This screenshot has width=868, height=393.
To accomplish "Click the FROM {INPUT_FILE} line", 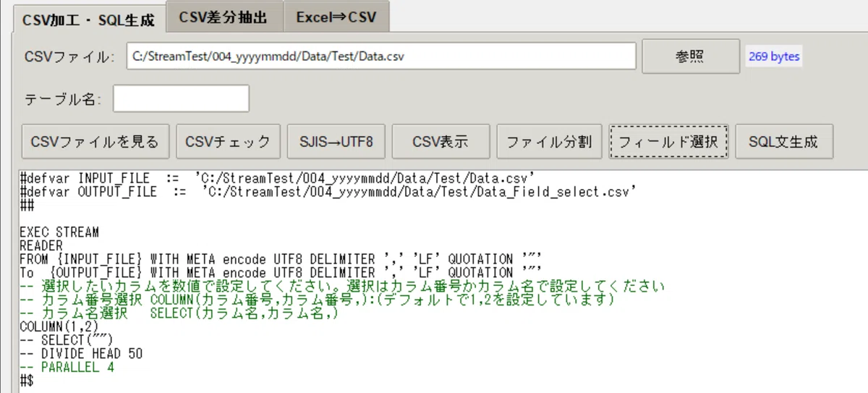I will (281, 258).
